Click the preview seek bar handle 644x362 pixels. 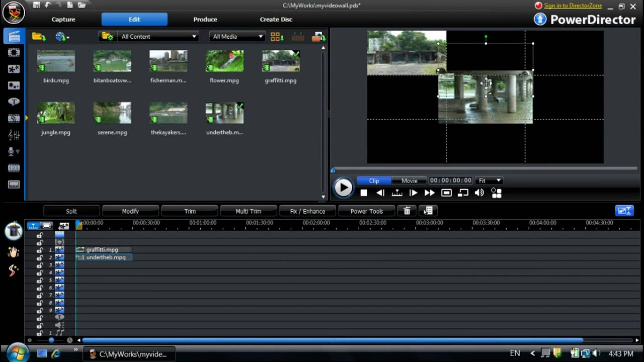point(333,170)
